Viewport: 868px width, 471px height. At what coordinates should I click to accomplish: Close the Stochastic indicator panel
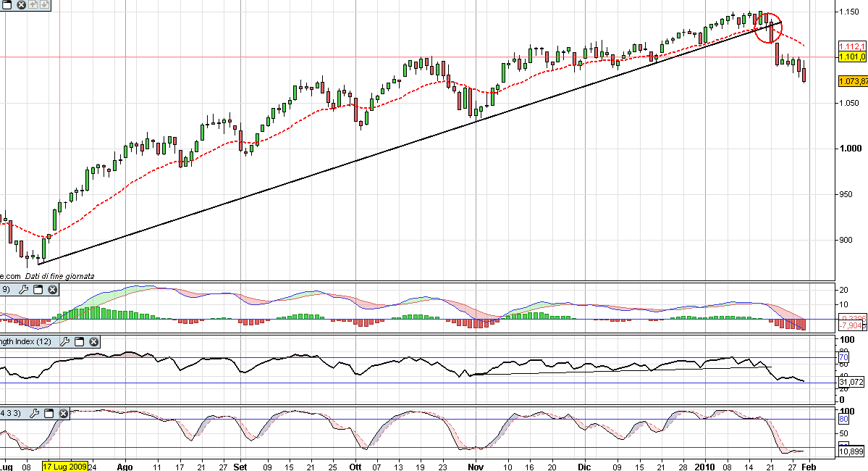coord(63,413)
